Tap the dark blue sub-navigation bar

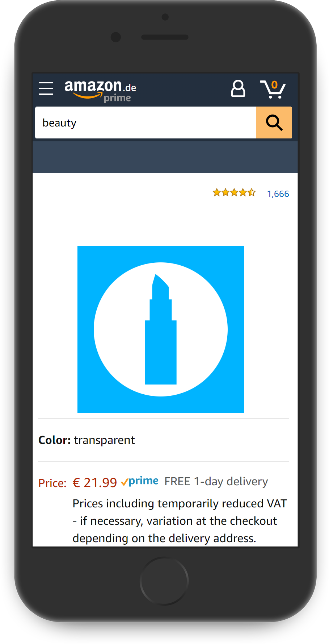pos(165,157)
